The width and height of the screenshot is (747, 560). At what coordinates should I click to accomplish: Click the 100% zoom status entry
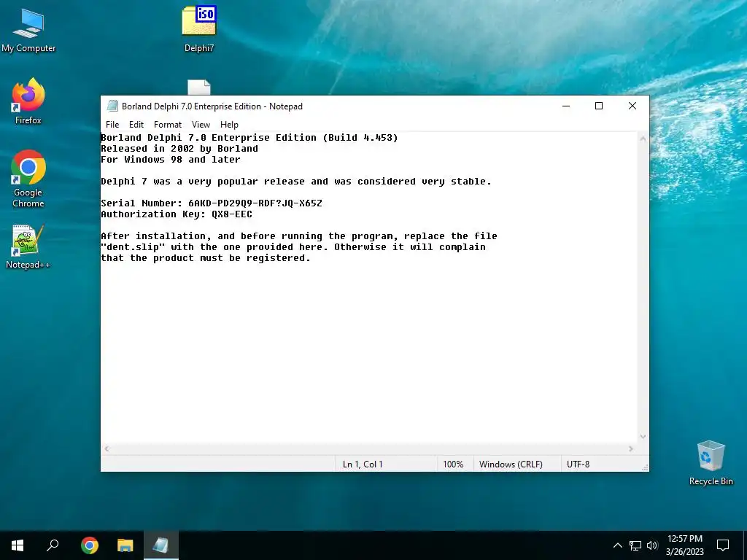coord(453,464)
